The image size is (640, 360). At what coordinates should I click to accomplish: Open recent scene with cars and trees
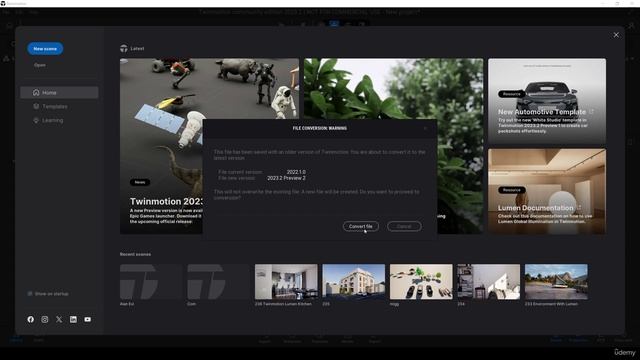[x=421, y=282]
